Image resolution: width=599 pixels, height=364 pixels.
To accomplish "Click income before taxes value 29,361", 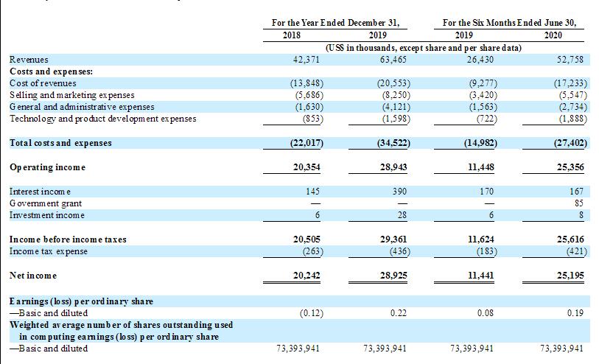I will point(393,239).
